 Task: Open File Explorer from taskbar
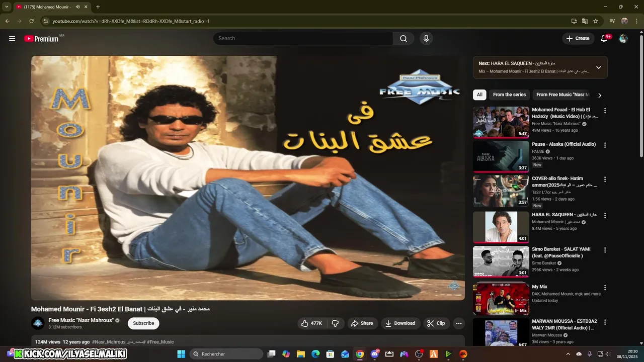pyautogui.click(x=301, y=354)
